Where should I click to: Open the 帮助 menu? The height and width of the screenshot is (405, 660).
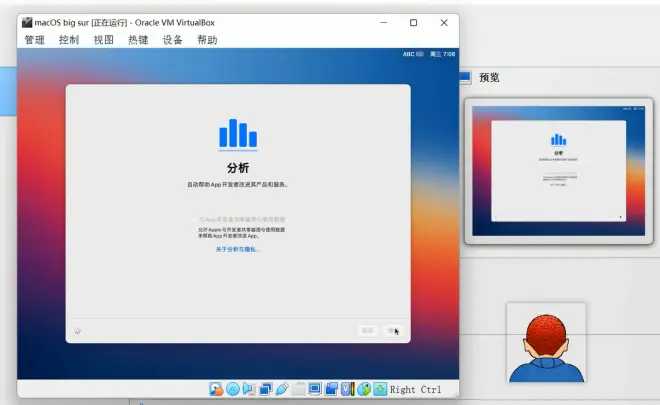click(207, 40)
